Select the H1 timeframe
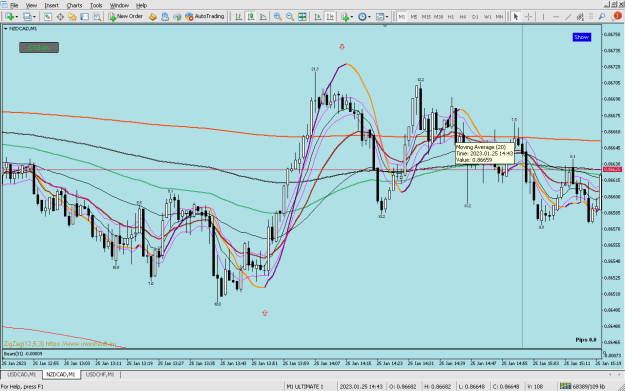This screenshot has width=625, height=391. pyautogui.click(x=451, y=17)
